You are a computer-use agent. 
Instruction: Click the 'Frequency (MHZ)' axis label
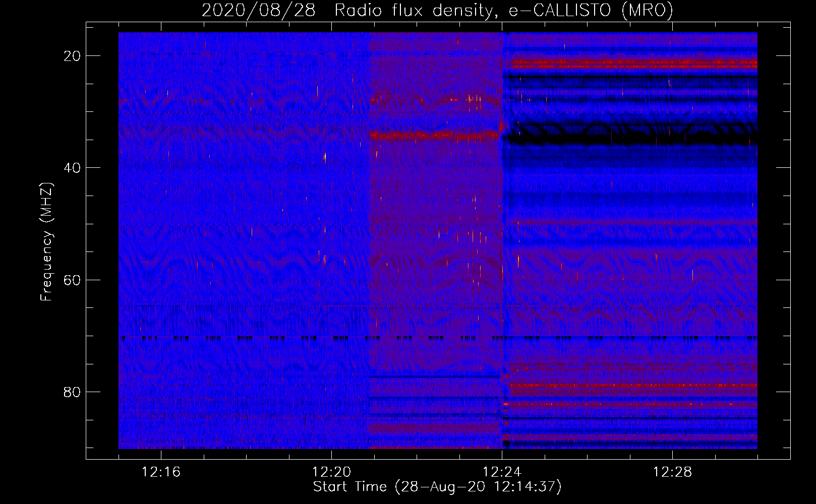click(46, 242)
